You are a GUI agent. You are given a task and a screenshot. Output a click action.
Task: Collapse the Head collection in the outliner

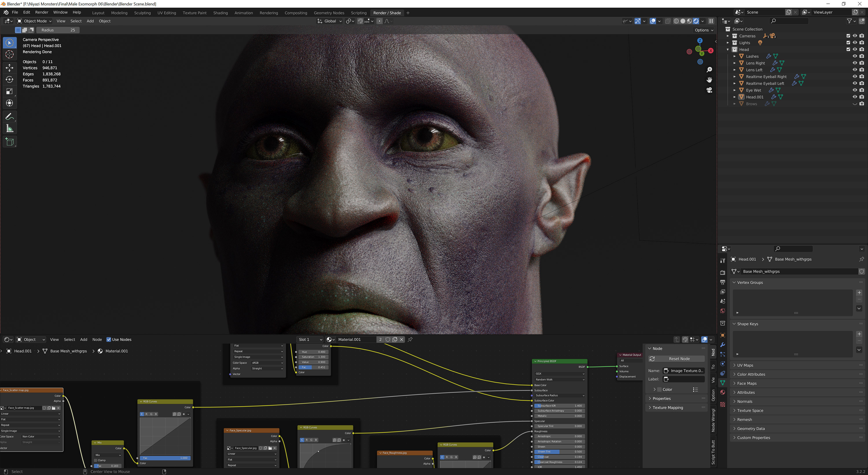727,49
